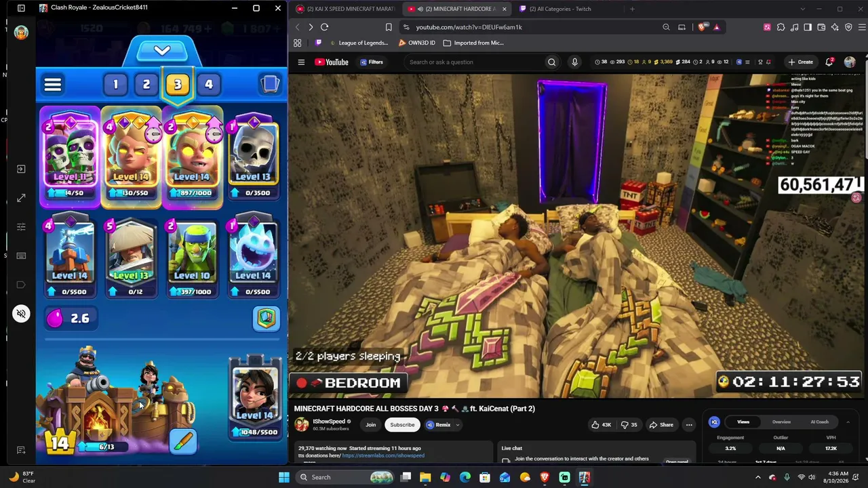The height and width of the screenshot is (488, 868).
Task: Select the Level 14 card showing 897/1000
Action: (192, 157)
